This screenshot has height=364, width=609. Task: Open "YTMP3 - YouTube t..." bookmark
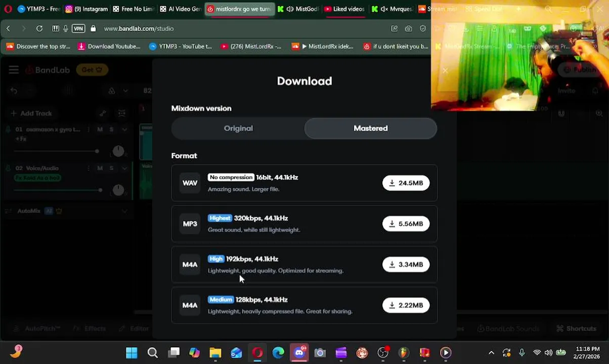pyautogui.click(x=181, y=47)
